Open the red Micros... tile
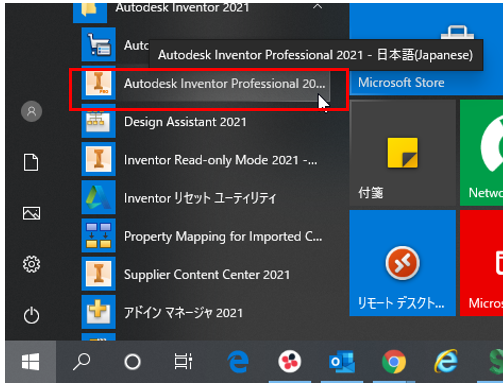Screen dimensions: 503x388 tap(482, 263)
